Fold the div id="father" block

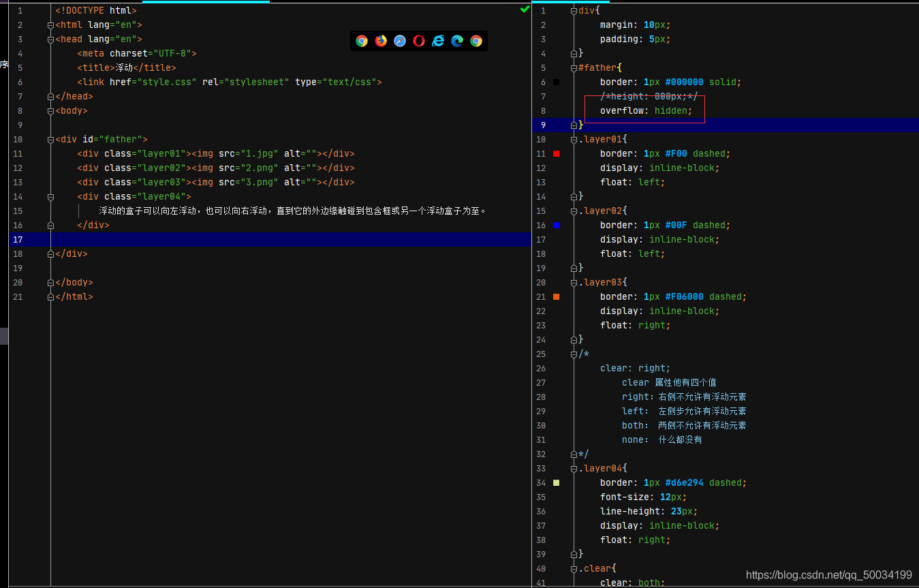(51, 140)
